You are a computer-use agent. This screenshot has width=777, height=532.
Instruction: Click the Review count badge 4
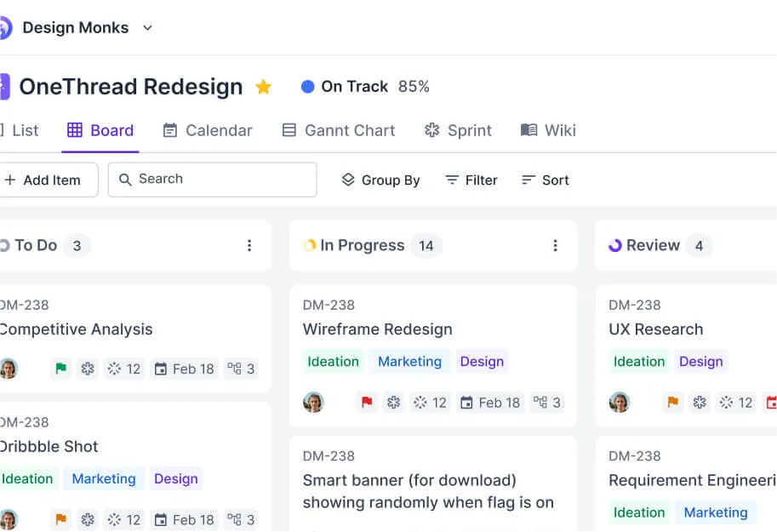[x=699, y=245]
